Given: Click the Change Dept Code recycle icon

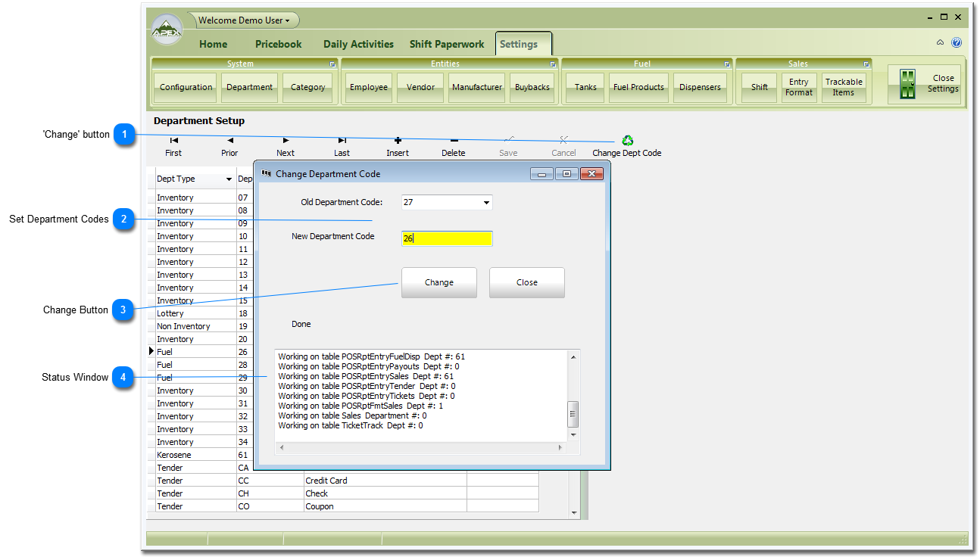Looking at the screenshot, I should (627, 140).
